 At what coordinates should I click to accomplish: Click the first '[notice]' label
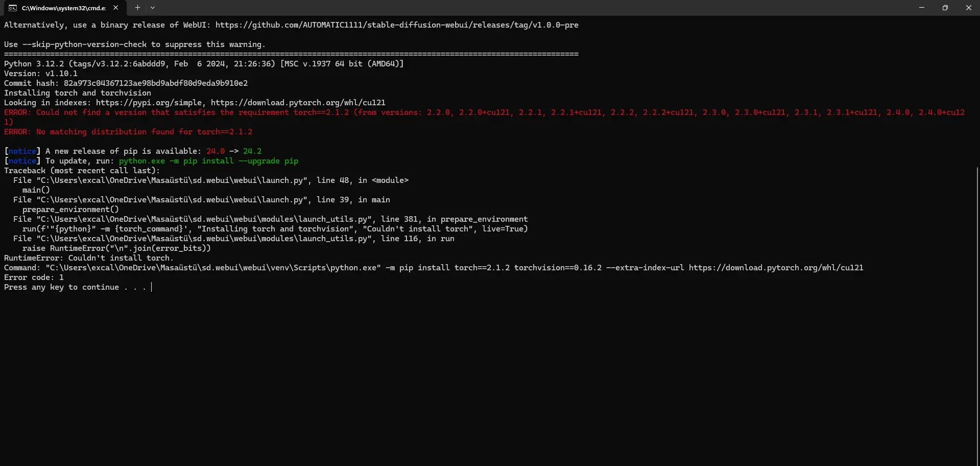22,151
